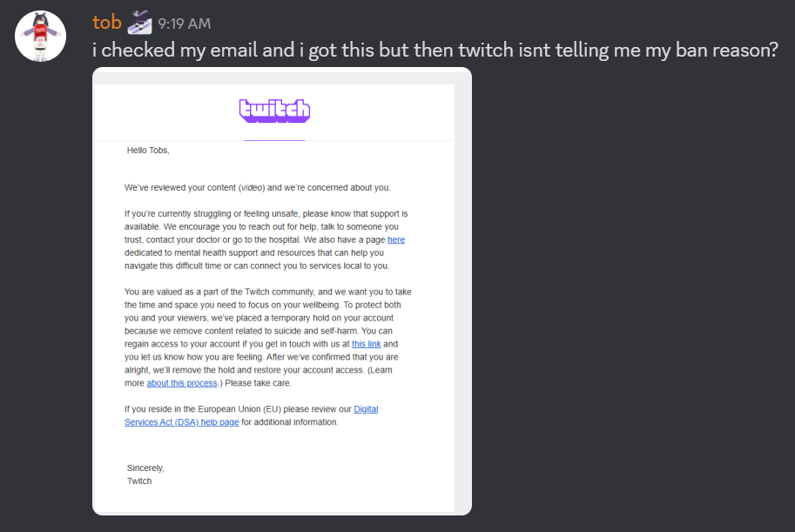Click the purple Twitch logo in email
The width and height of the screenshot is (795, 532).
tap(274, 111)
